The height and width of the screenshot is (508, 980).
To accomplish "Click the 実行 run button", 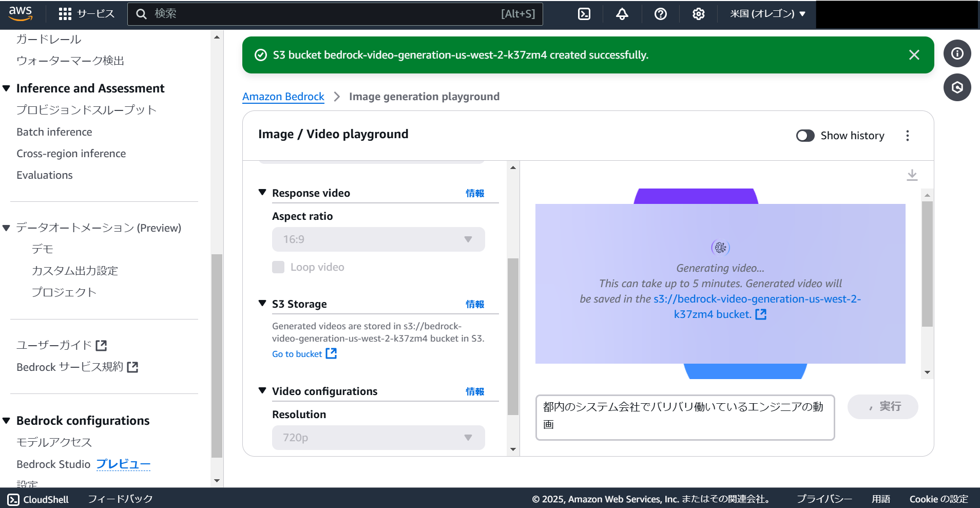I will pyautogui.click(x=883, y=407).
